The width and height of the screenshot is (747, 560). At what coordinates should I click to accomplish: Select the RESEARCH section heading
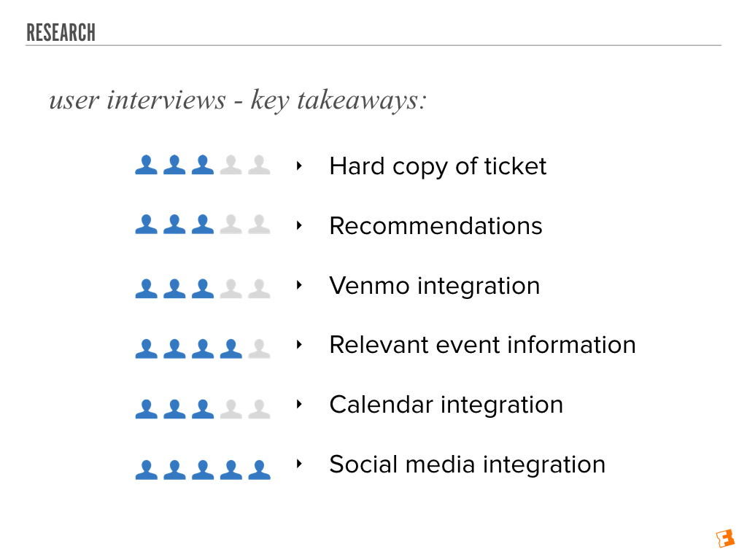(61, 33)
